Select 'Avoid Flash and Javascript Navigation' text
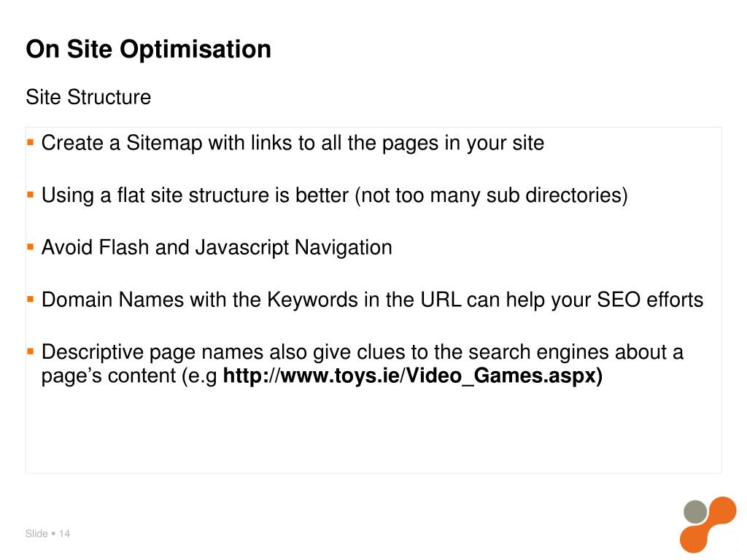Screen dimensions: 747x560 (217, 248)
